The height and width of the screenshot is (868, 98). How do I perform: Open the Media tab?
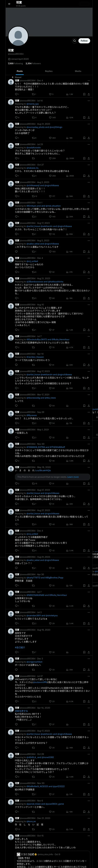(78, 71)
